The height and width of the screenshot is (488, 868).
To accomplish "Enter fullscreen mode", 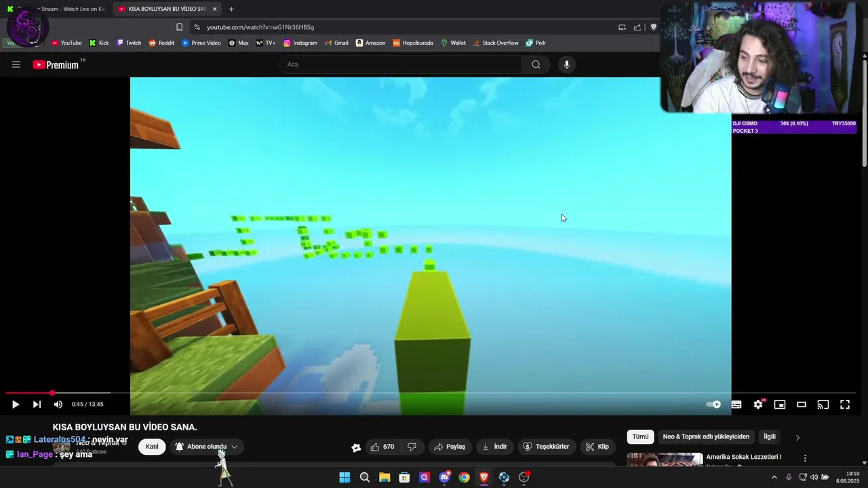I will point(845,405).
